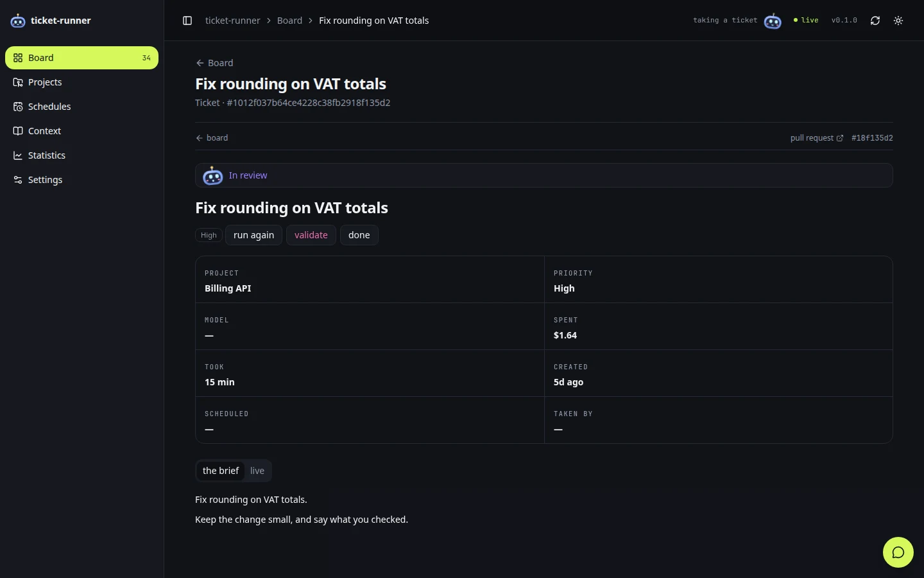
Task: Click the ticket-runner robot logo
Action: coord(18,21)
